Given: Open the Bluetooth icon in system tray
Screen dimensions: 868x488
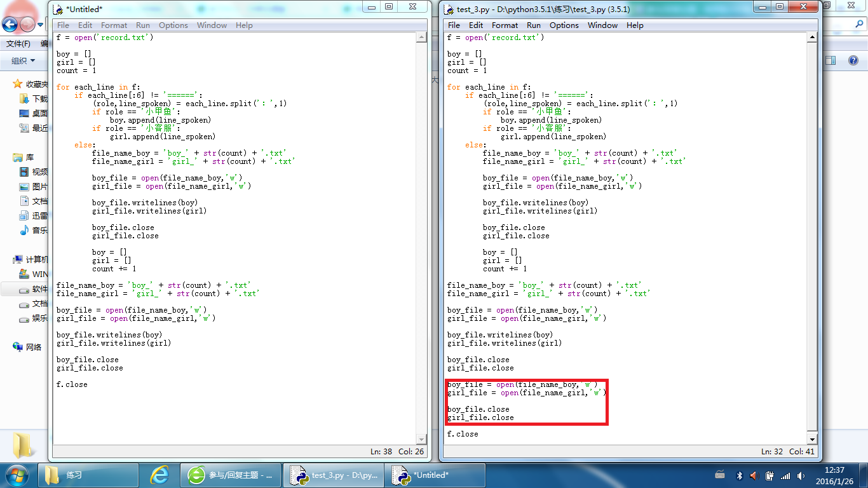Looking at the screenshot, I should (739, 475).
